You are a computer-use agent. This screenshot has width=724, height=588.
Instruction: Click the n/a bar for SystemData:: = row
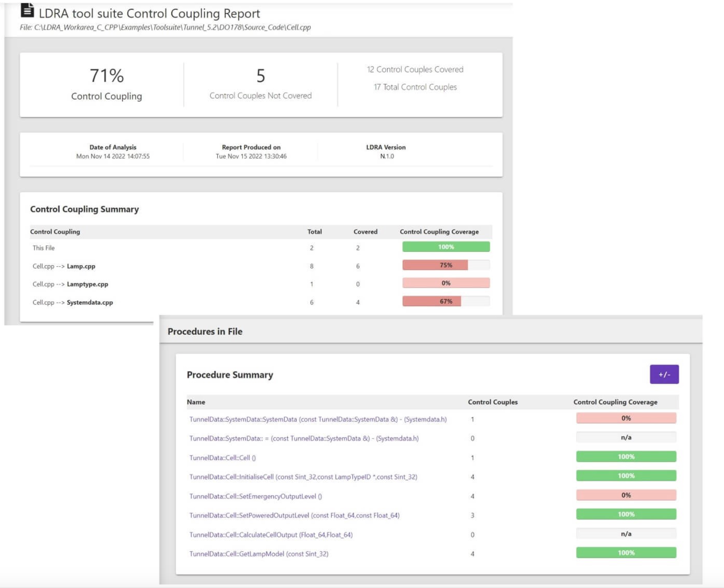[626, 437]
